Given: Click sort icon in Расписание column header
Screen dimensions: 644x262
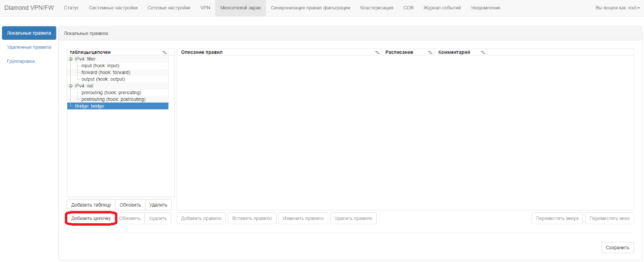Looking at the screenshot, I should 430,52.
